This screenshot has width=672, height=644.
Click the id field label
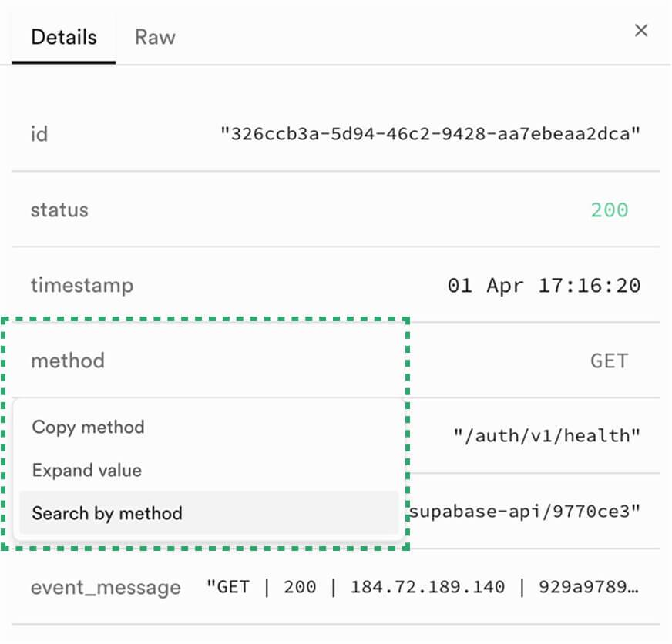coord(39,134)
